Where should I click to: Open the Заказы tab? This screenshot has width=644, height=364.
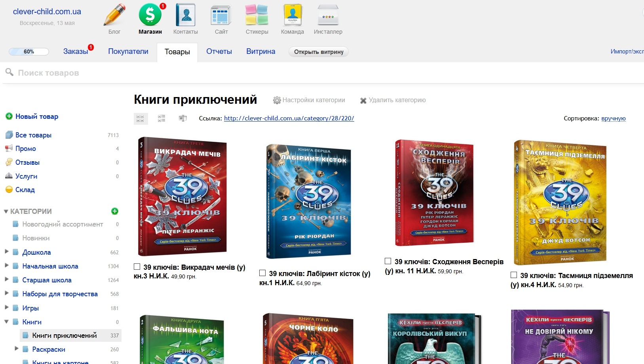(x=76, y=51)
